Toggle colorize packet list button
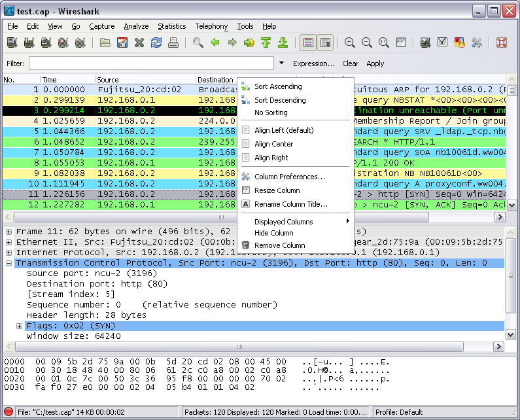The height and width of the screenshot is (420, 520). [x=307, y=43]
